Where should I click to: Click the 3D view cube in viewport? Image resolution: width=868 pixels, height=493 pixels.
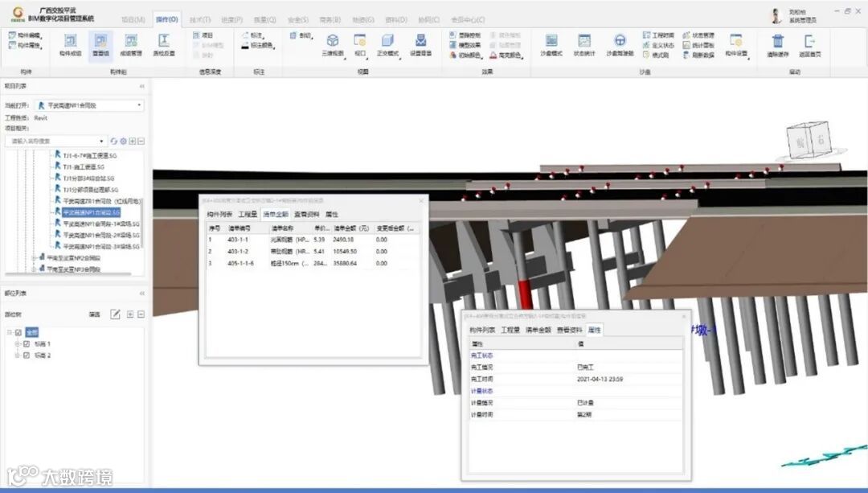coord(810,140)
